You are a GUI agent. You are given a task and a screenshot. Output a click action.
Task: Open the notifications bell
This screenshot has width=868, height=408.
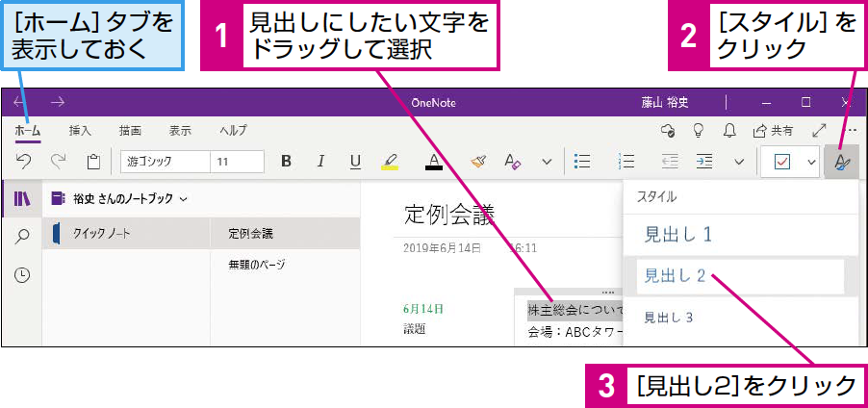click(729, 130)
